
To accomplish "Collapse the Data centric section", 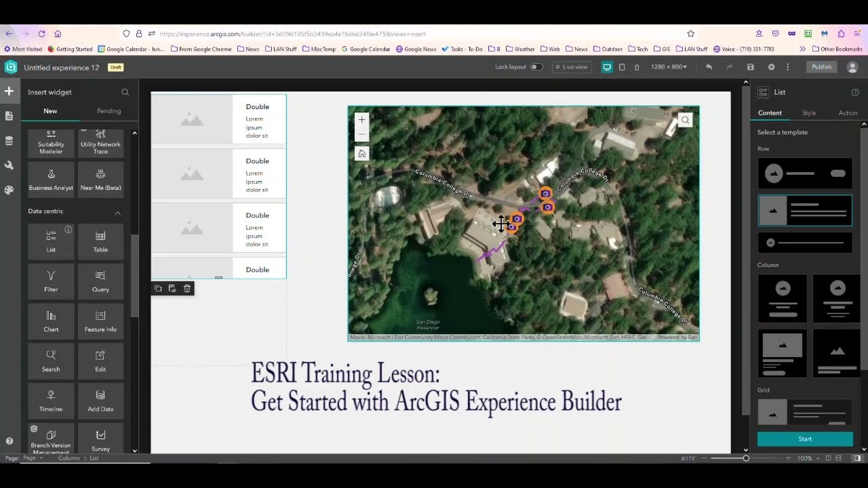I will coord(117,213).
